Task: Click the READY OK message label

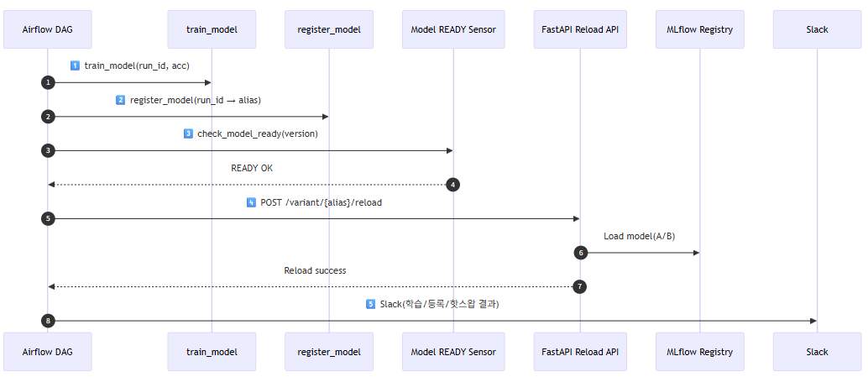Action: point(252,168)
